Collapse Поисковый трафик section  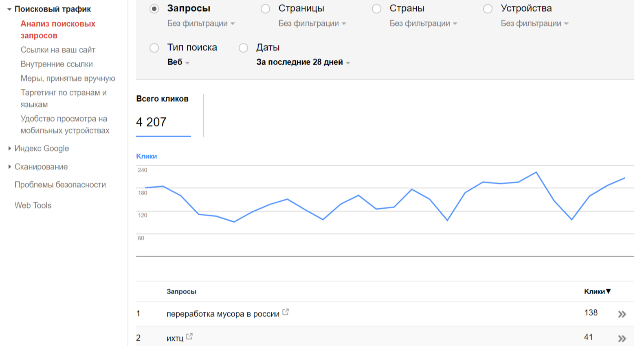point(9,9)
